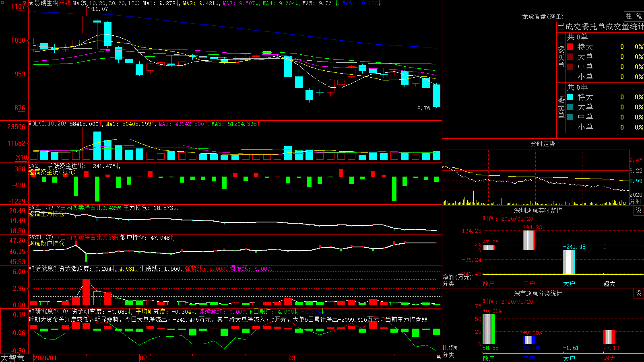The height and width of the screenshot is (362, 644).
Task: Click the star icon before 易瑞生物
Action: click(x=31, y=3)
